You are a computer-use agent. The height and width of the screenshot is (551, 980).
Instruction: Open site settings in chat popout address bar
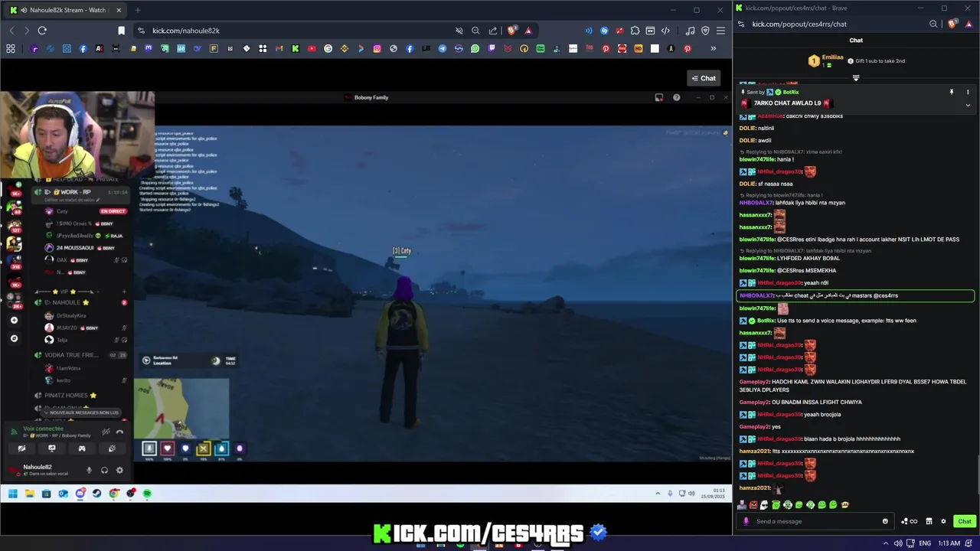[x=741, y=24]
